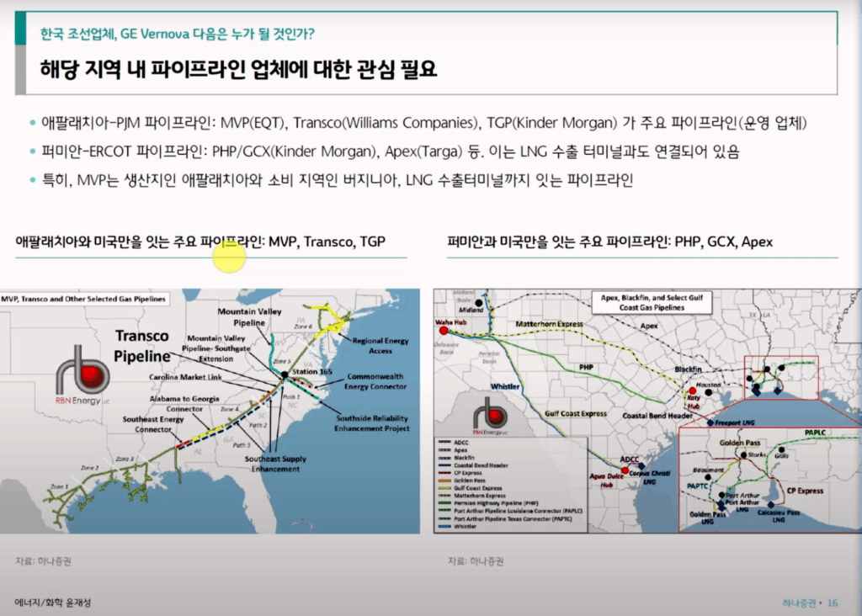Click the 'Southside Reliability Enhancement Project' label

coord(372,423)
